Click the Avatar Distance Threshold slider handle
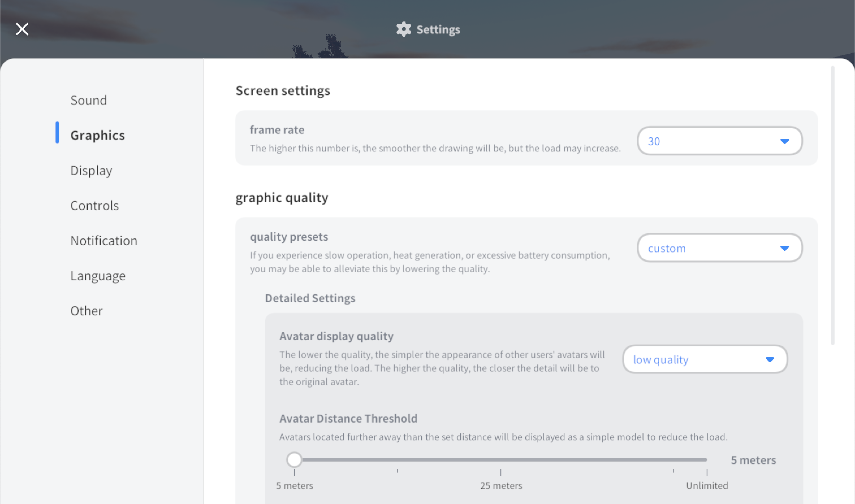The width and height of the screenshot is (855, 504). pos(294,460)
